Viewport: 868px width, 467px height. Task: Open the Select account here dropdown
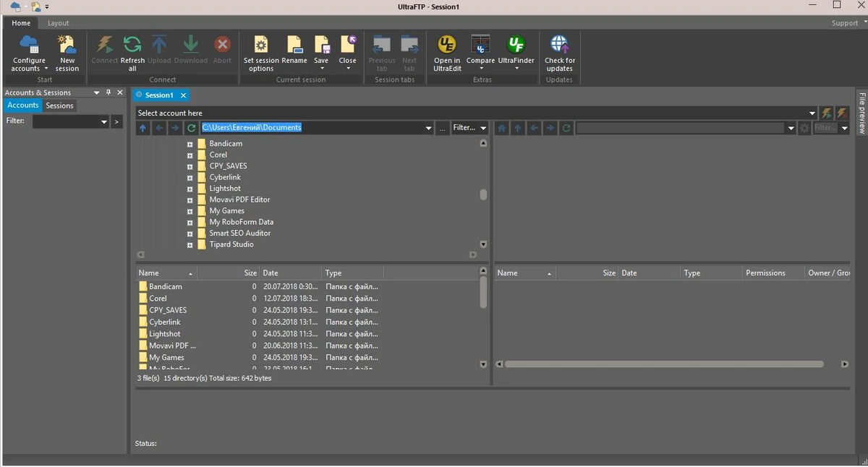[813, 113]
